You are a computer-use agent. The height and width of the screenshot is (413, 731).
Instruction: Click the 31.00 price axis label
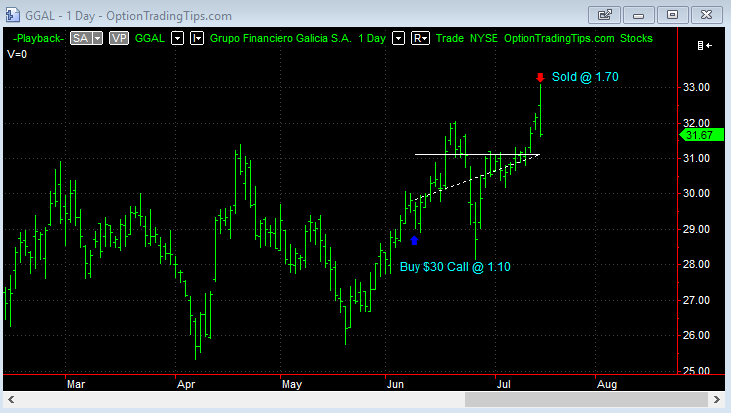(696, 158)
